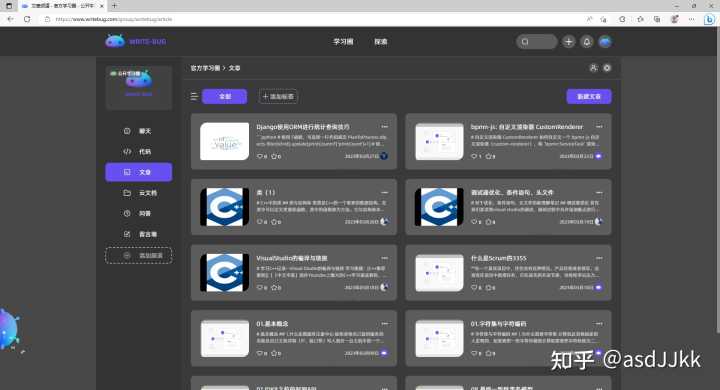
Task: Open the bpmn-js card's three-dot menu
Action: coord(599,127)
